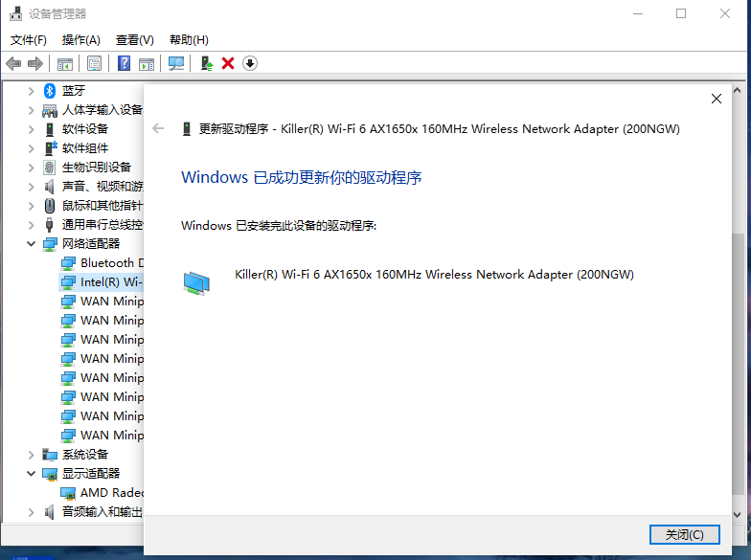
Task: Select the Bluetooth D network adapter row
Action: click(x=102, y=262)
